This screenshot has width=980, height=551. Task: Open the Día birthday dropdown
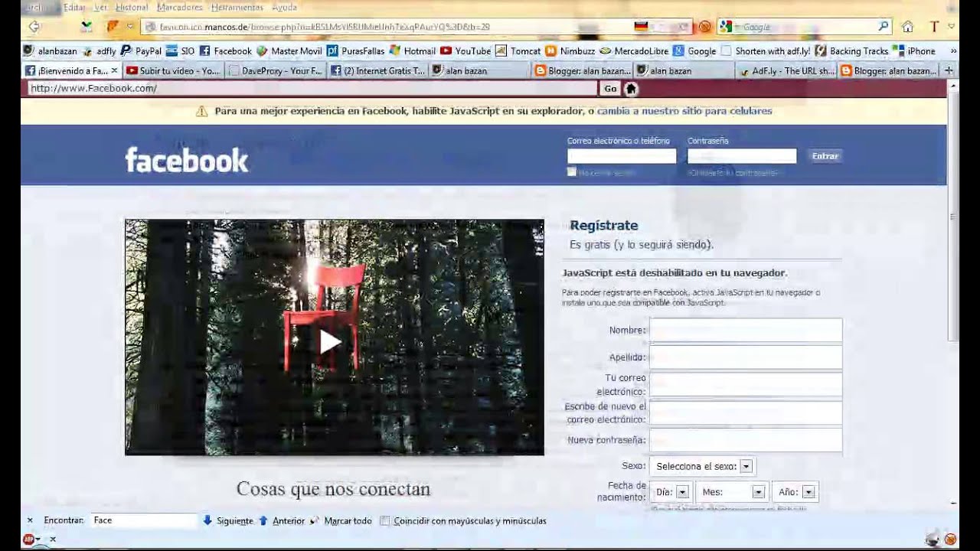pyautogui.click(x=671, y=492)
